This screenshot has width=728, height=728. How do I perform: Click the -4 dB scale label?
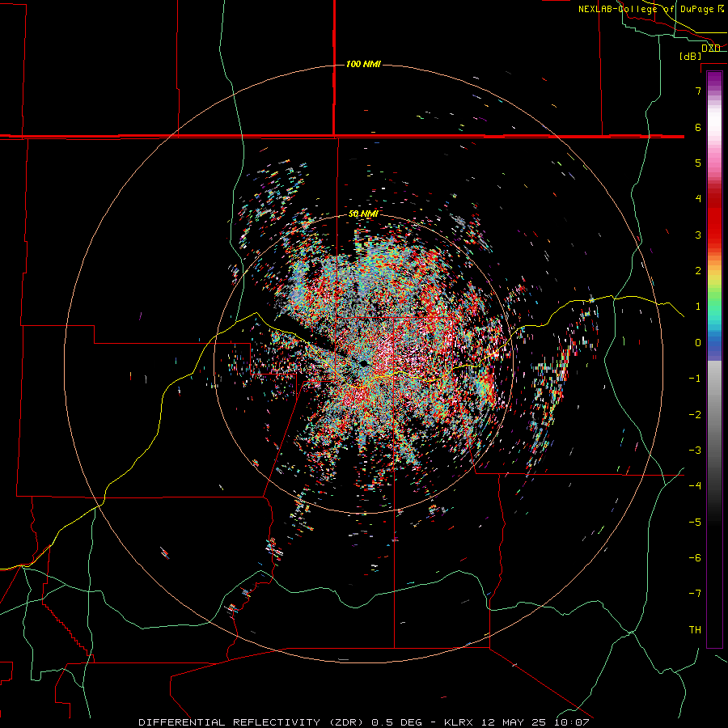point(695,486)
